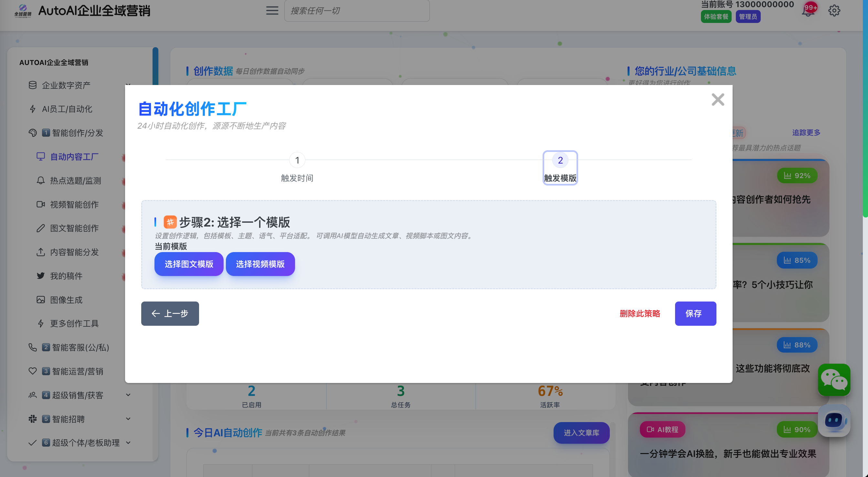Click the 搜索任何一切 search field

(356, 11)
